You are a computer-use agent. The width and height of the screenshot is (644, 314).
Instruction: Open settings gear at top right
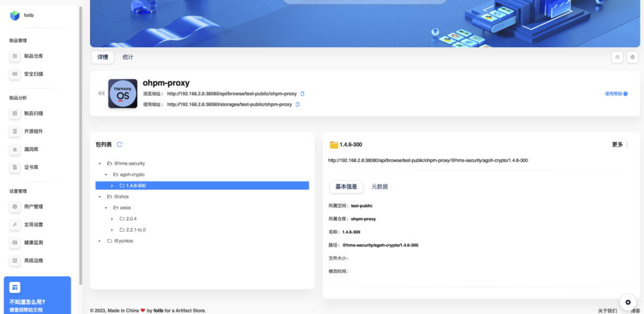(x=633, y=57)
